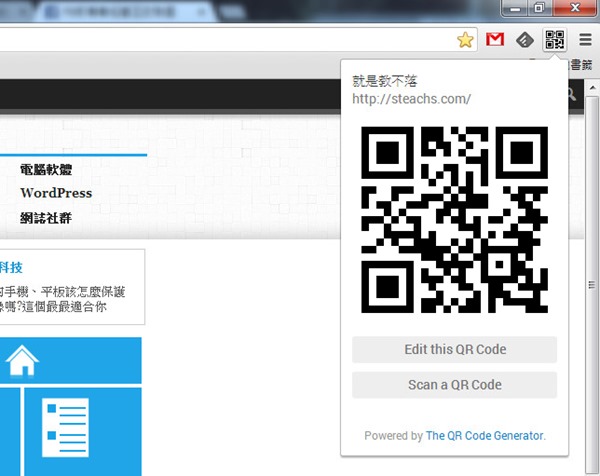600x476 pixels.
Task: Click the vertical scrollbar thumb
Action: point(592,284)
